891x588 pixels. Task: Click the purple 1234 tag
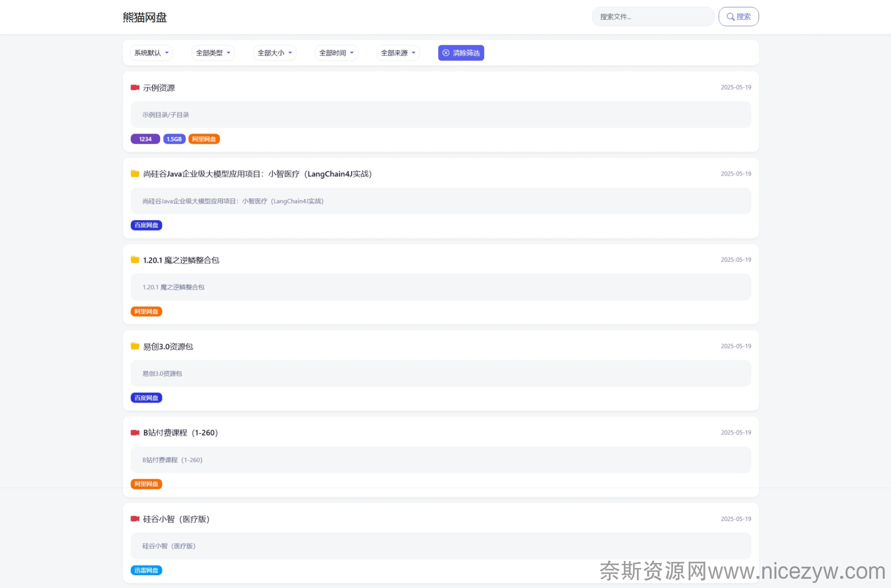point(145,139)
